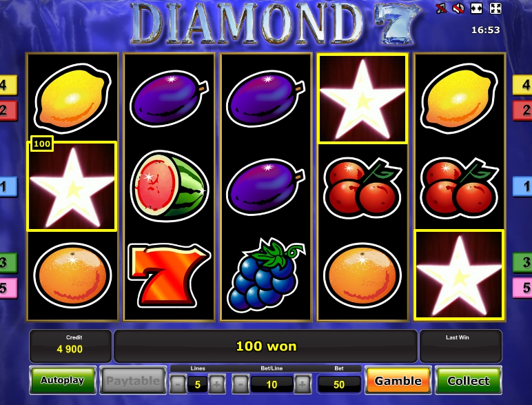Decrease the number of Lines
532x405 pixels.
pyautogui.click(x=177, y=384)
